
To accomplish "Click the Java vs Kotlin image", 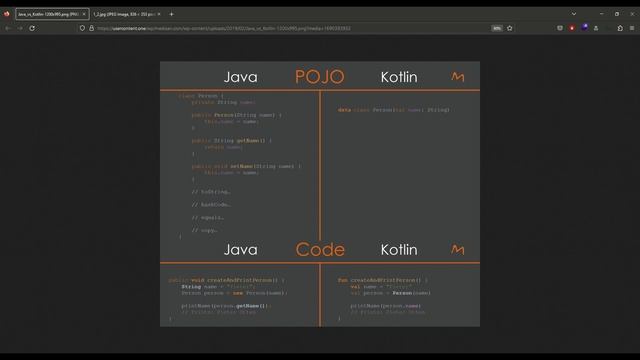I will 320,194.
